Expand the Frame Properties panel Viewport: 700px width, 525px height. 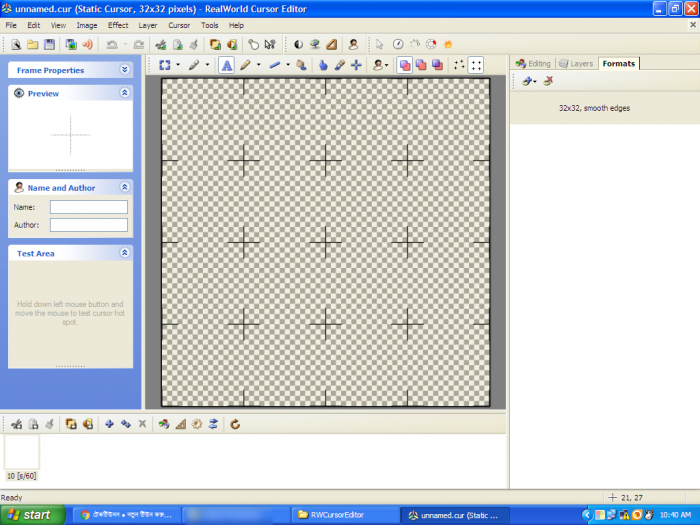tap(125, 70)
